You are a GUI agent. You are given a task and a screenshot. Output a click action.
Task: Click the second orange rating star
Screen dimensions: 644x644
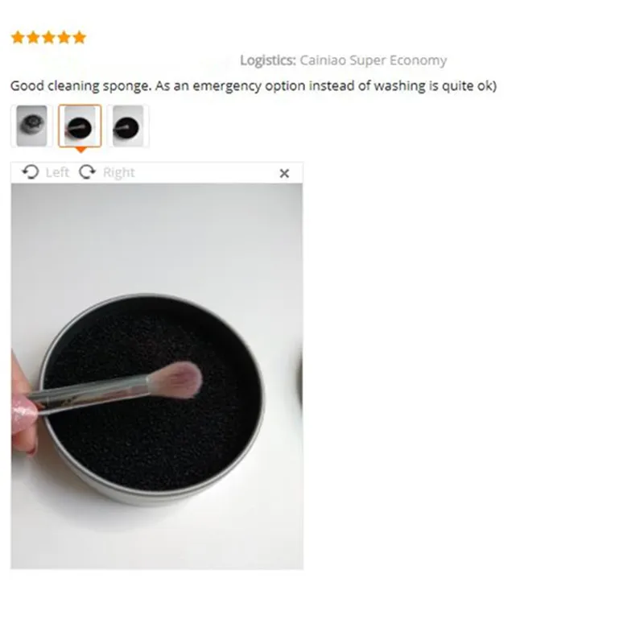coord(33,37)
